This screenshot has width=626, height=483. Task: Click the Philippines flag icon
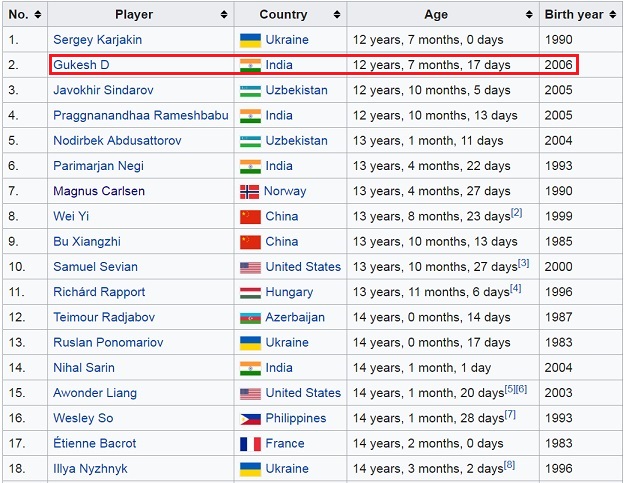pyautogui.click(x=250, y=418)
